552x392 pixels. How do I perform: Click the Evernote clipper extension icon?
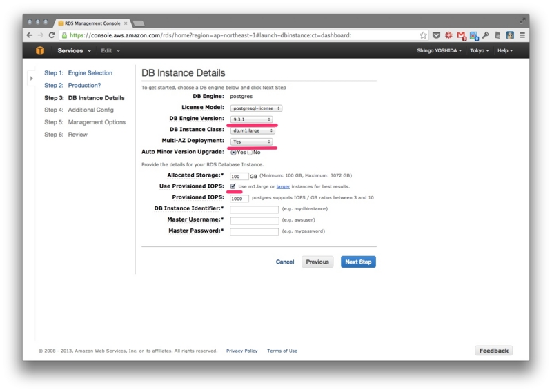pos(497,35)
